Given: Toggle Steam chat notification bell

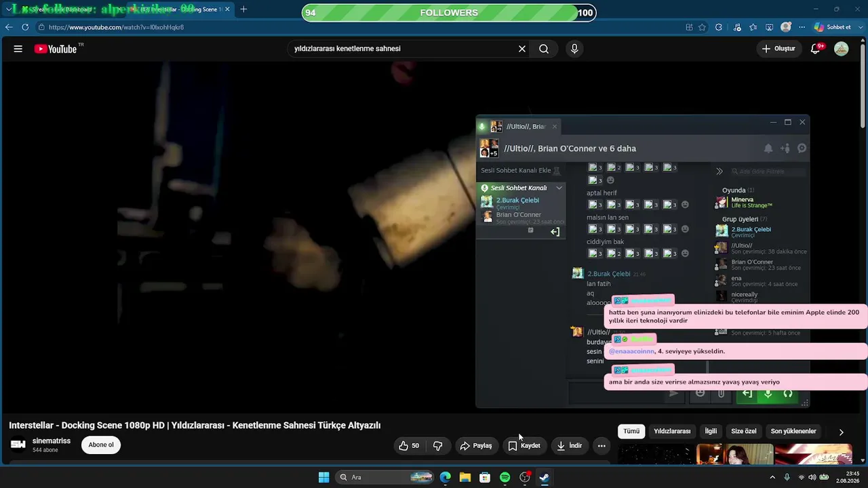Looking at the screenshot, I should pyautogui.click(x=768, y=148).
